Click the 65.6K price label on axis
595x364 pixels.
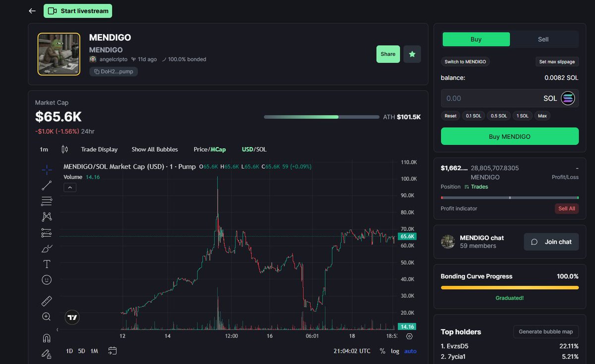(407, 237)
